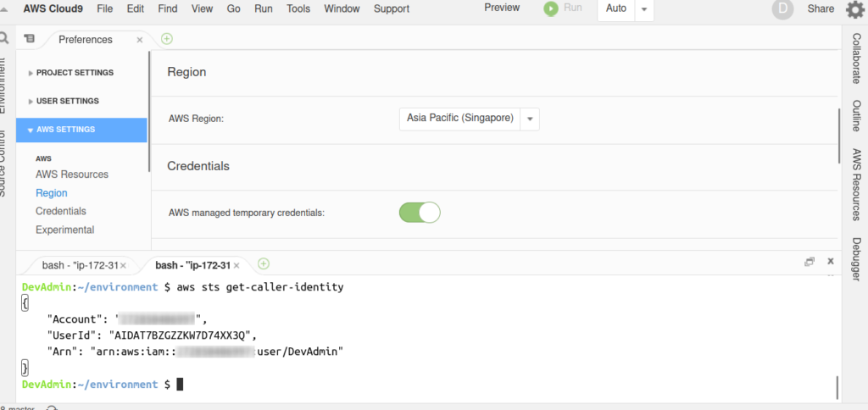Open the Auto runner dropdown arrow

click(644, 9)
